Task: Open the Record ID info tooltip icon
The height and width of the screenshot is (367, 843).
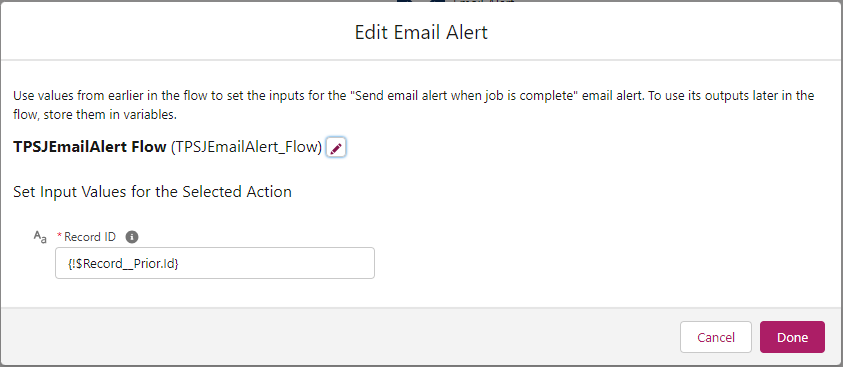Action: (x=132, y=236)
